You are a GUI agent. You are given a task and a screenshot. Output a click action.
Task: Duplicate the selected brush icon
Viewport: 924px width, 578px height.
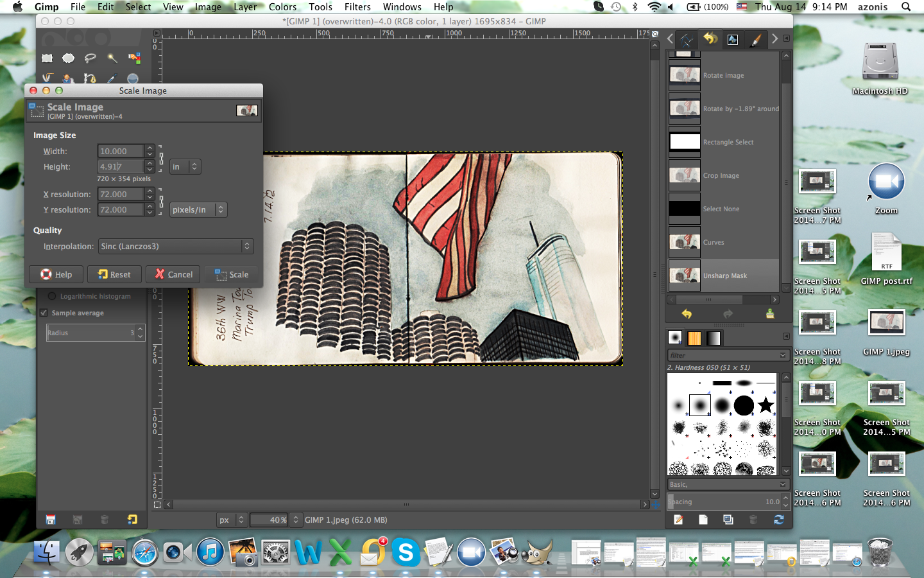(x=728, y=520)
